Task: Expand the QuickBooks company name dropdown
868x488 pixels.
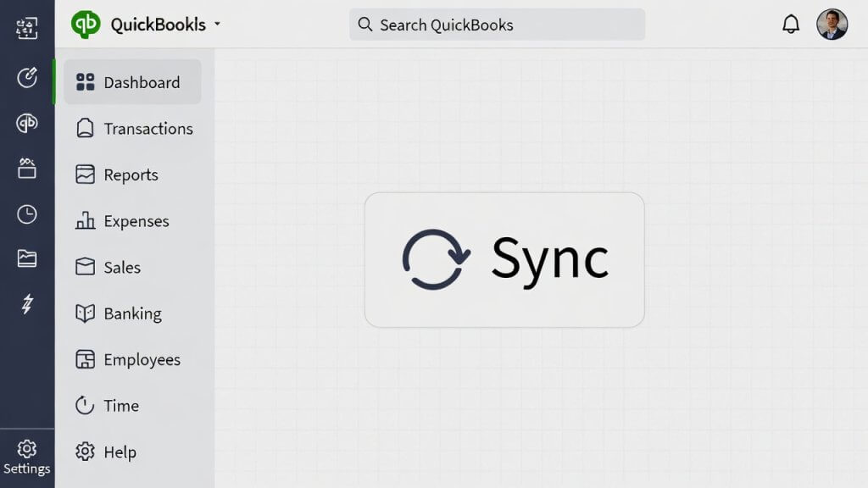Action: pyautogui.click(x=215, y=25)
